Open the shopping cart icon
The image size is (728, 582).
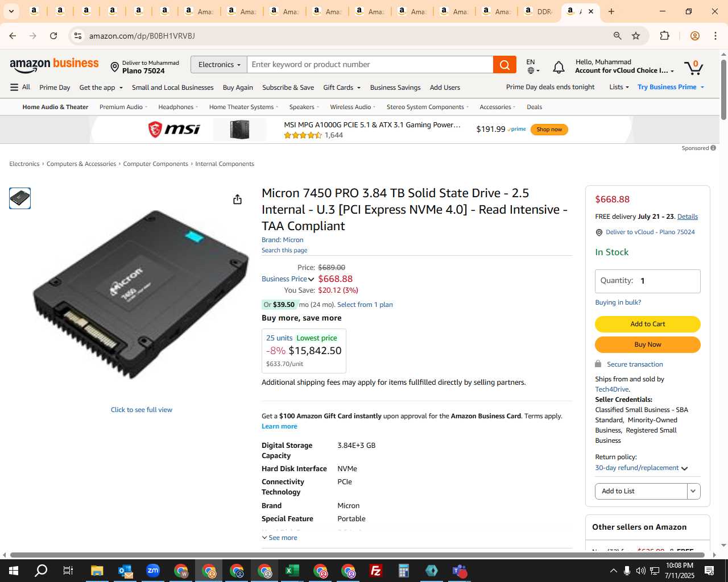pos(693,68)
